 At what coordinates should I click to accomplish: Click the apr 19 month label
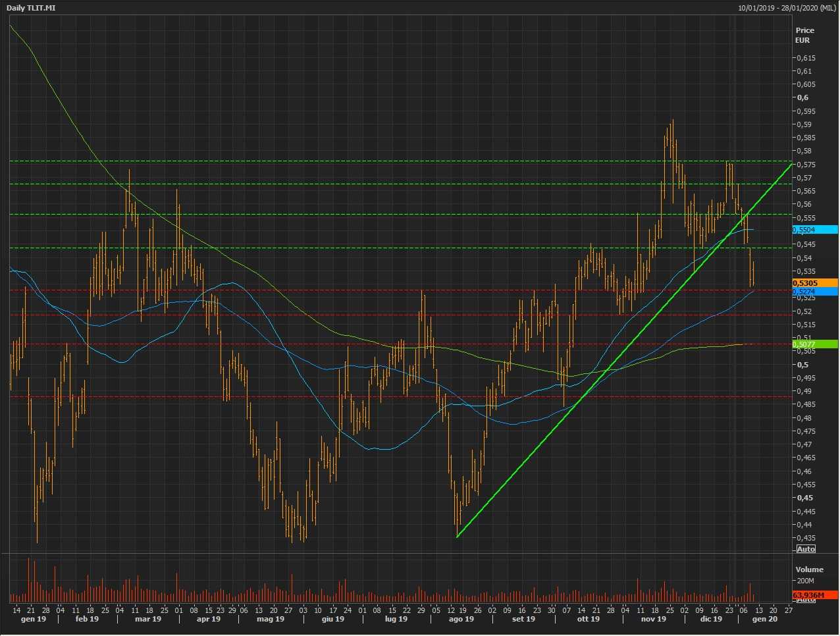(x=209, y=619)
